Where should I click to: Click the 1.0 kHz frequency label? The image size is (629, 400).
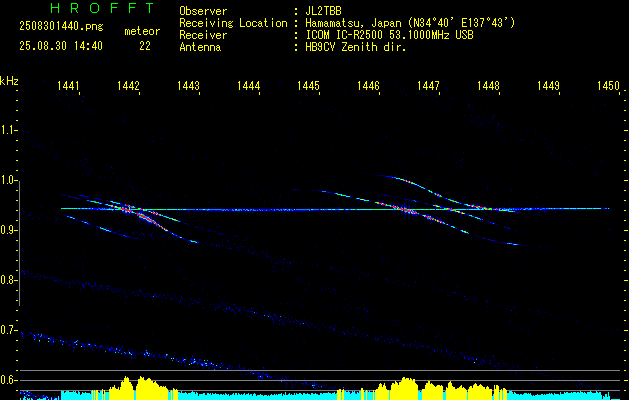point(9,181)
